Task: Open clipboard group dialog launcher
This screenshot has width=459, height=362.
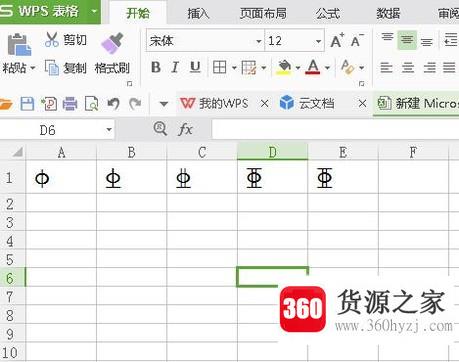Action: pyautogui.click(x=130, y=84)
